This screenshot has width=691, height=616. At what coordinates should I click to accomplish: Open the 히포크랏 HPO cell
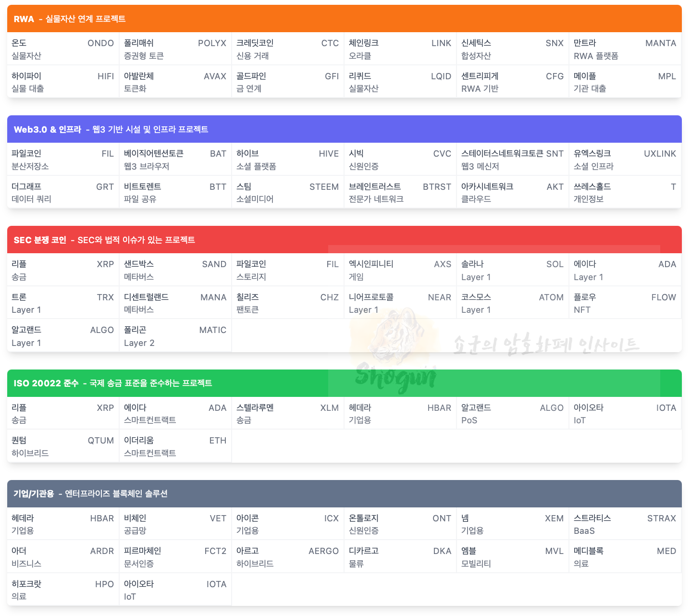[63, 590]
